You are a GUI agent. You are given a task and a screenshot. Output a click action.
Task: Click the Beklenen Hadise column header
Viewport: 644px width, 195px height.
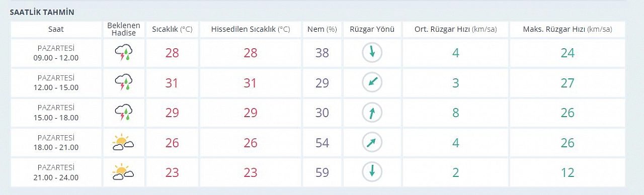point(124,29)
